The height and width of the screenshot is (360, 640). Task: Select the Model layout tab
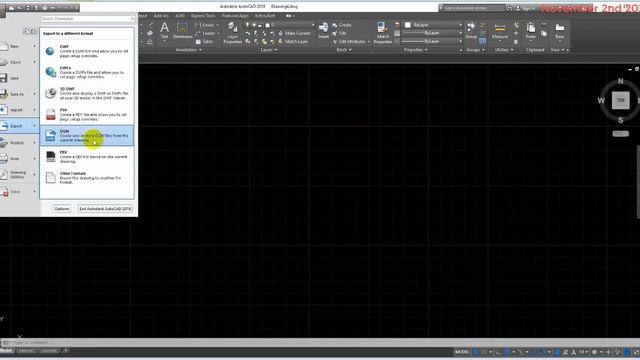[7, 351]
